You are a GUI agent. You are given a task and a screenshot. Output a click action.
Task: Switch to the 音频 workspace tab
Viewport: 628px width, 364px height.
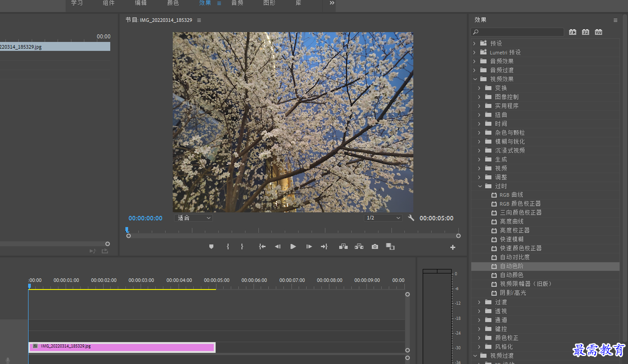tap(237, 3)
